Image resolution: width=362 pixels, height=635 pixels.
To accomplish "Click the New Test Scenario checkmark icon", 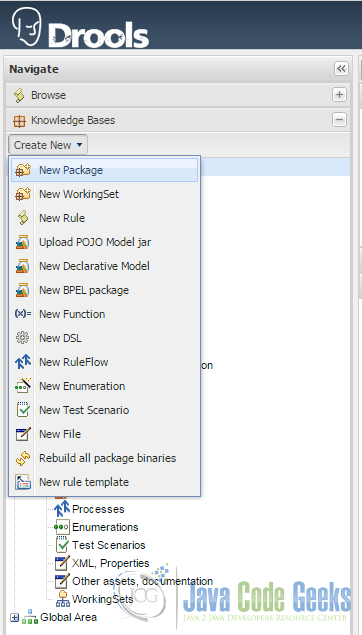I will 23,409.
